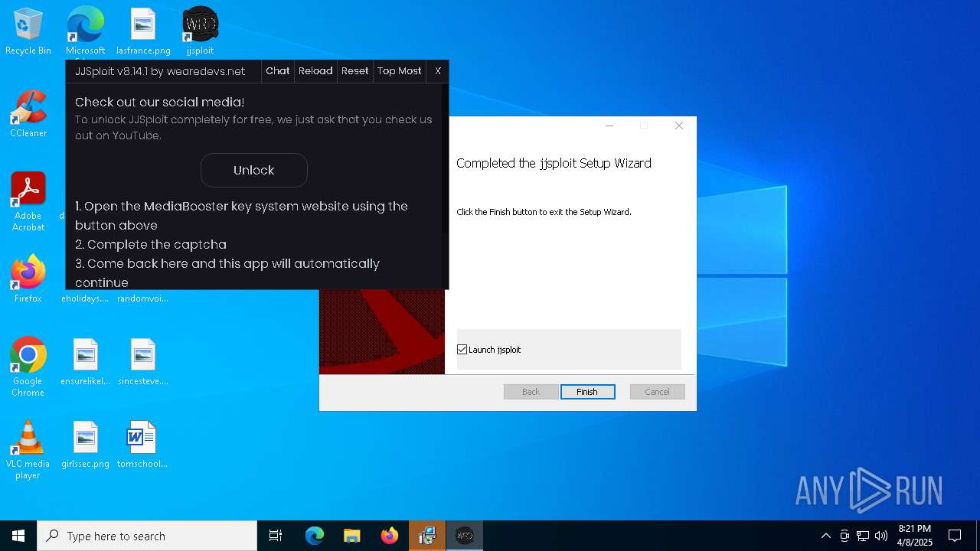Open the Windows Start menu
Screen dimensions: 980x551
click(18, 536)
